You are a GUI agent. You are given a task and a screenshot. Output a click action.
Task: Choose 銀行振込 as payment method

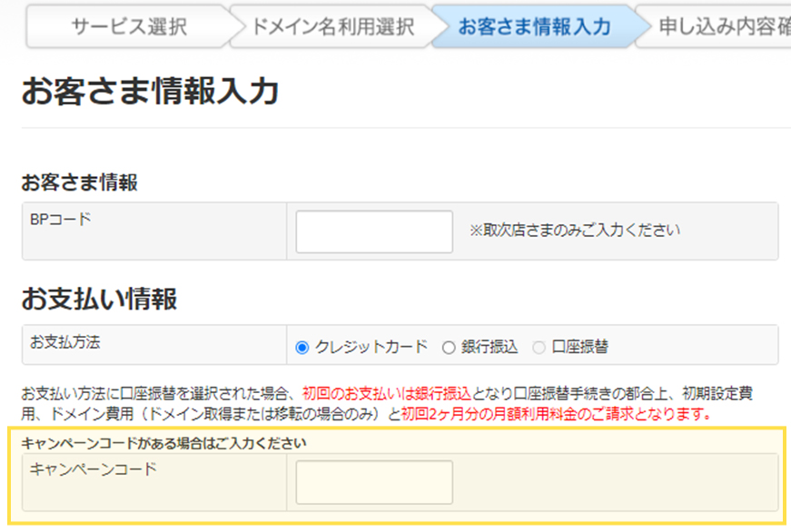tap(448, 347)
